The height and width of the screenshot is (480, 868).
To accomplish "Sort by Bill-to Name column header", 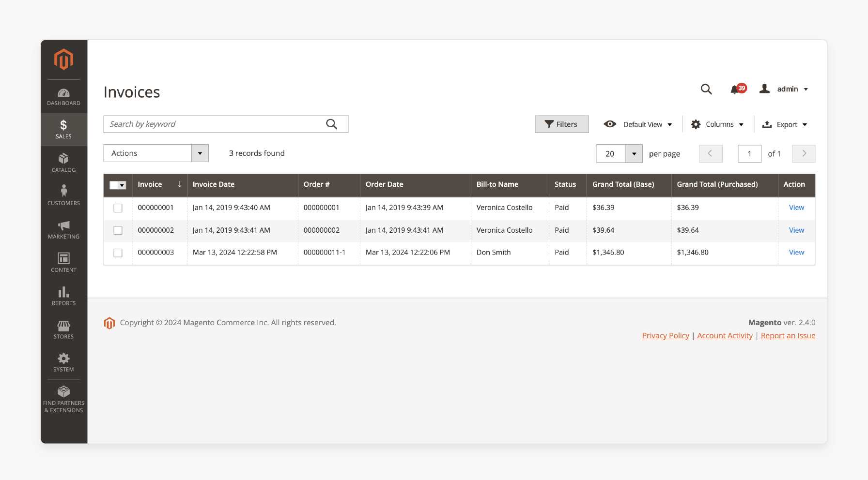I will 510,185.
